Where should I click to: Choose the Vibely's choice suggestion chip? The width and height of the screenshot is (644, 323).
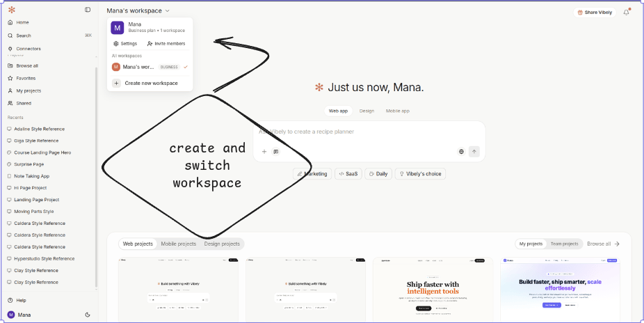[420, 174]
